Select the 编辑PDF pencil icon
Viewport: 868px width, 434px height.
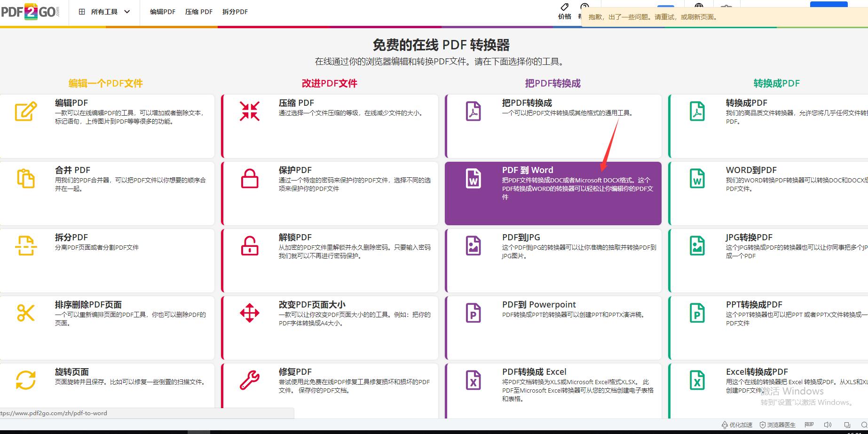(26, 112)
